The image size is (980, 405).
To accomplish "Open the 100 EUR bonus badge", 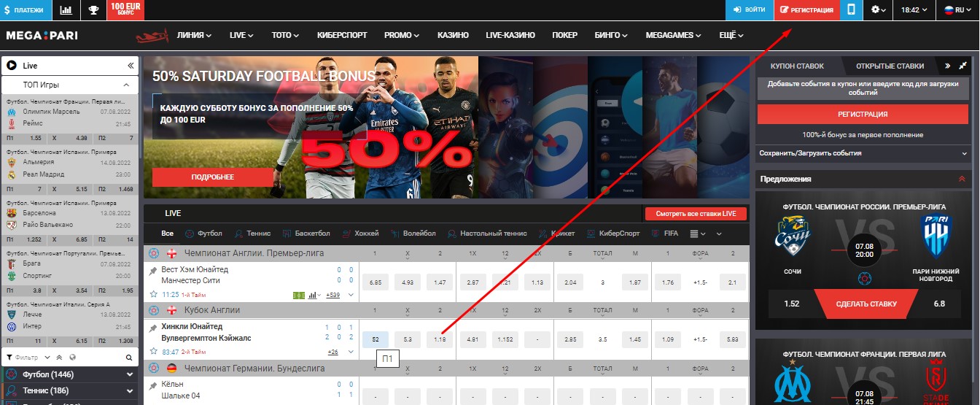I will click(125, 10).
